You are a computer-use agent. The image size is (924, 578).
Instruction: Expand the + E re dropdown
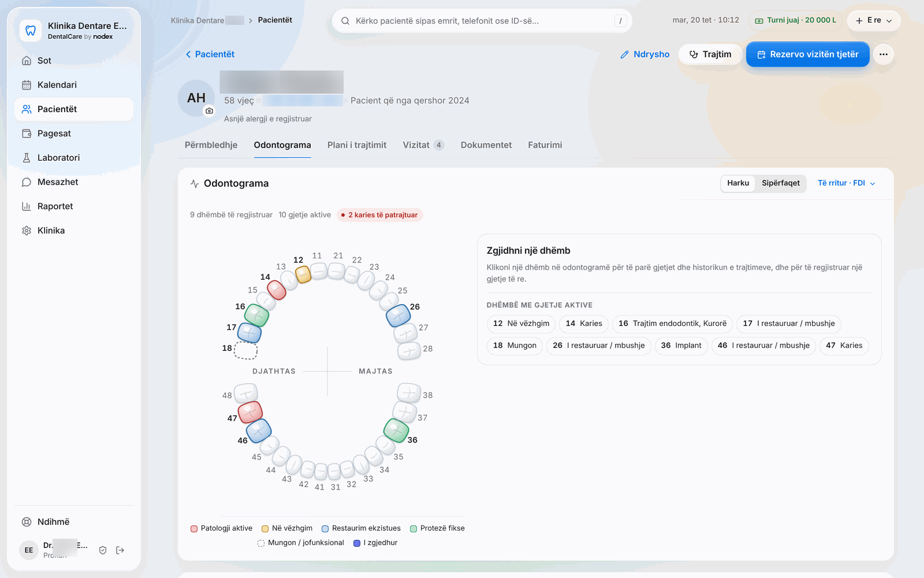tap(874, 20)
